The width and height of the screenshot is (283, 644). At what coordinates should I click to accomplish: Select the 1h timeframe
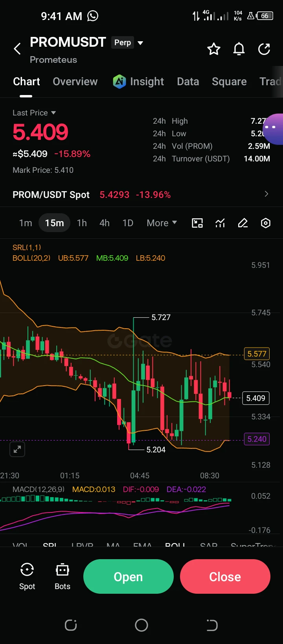(82, 223)
